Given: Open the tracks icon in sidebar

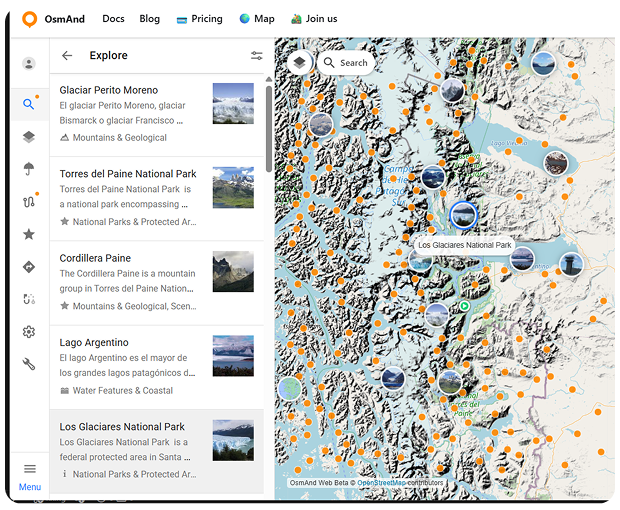Looking at the screenshot, I should [x=29, y=202].
